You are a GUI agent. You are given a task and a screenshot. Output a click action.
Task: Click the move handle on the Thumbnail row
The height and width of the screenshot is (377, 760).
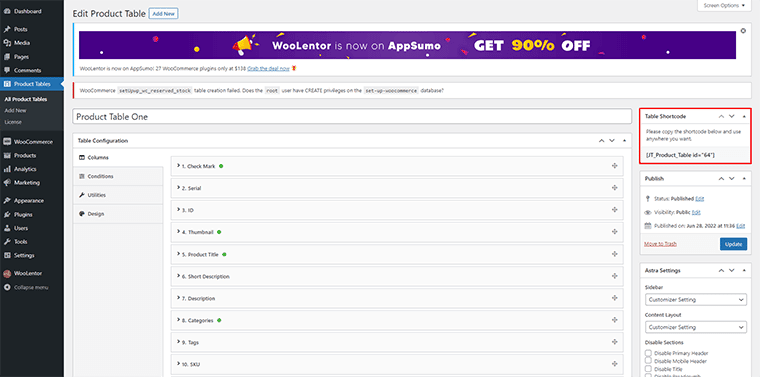(614, 232)
